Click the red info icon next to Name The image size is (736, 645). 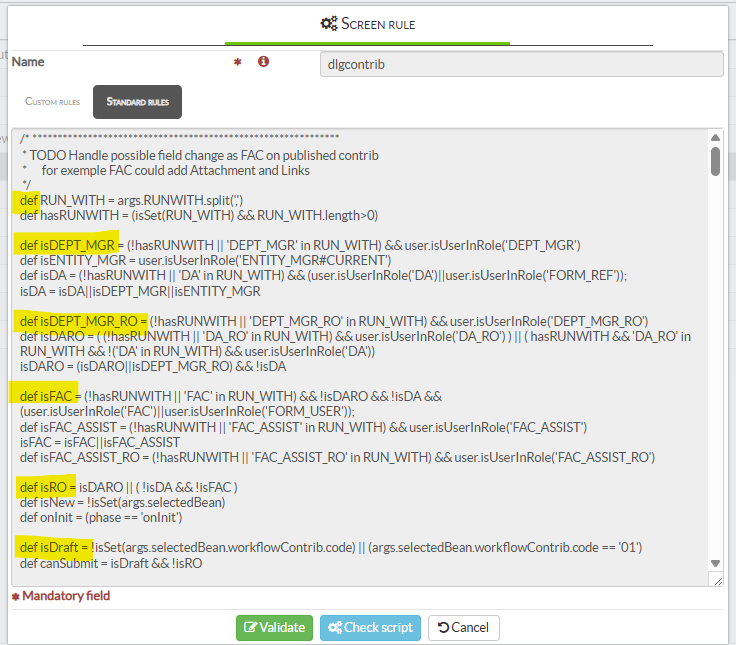(x=264, y=62)
